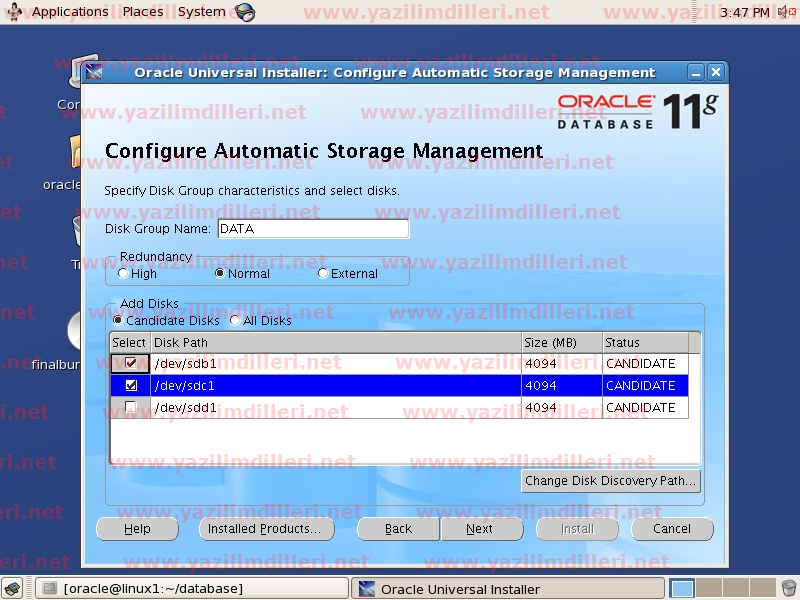800x600 pixels.
Task: Click the show desktop icon in bottom panel
Action: tap(15, 589)
